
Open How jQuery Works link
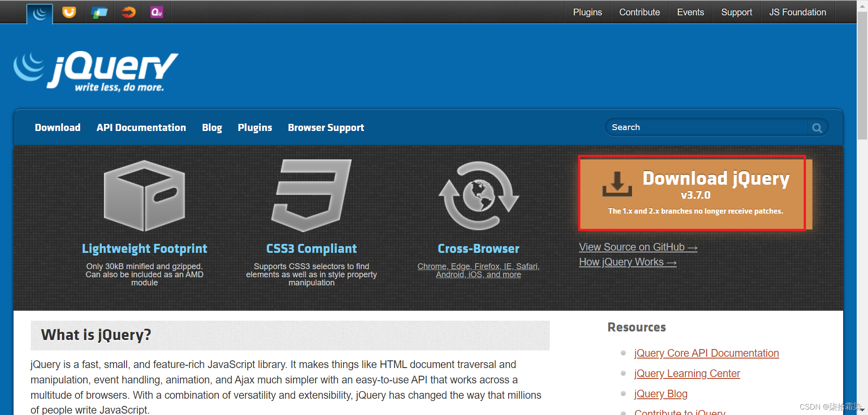pyautogui.click(x=628, y=262)
